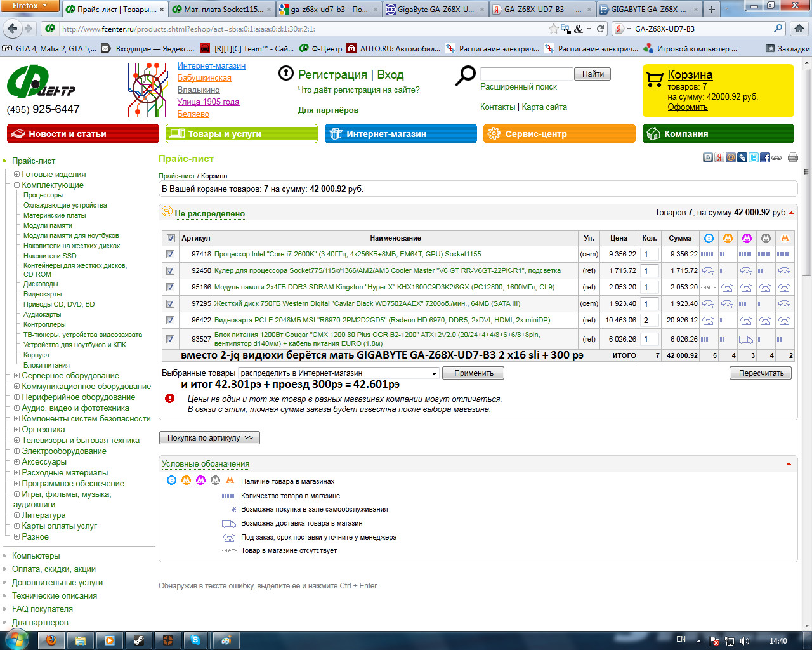
Task: Expand the Периферийное оборудование category
Action: pos(16,397)
